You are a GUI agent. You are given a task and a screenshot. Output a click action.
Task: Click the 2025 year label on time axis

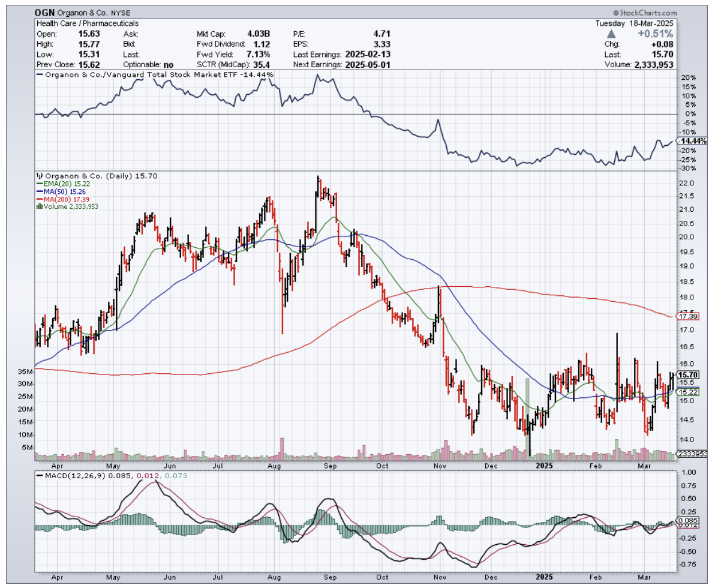tap(544, 465)
